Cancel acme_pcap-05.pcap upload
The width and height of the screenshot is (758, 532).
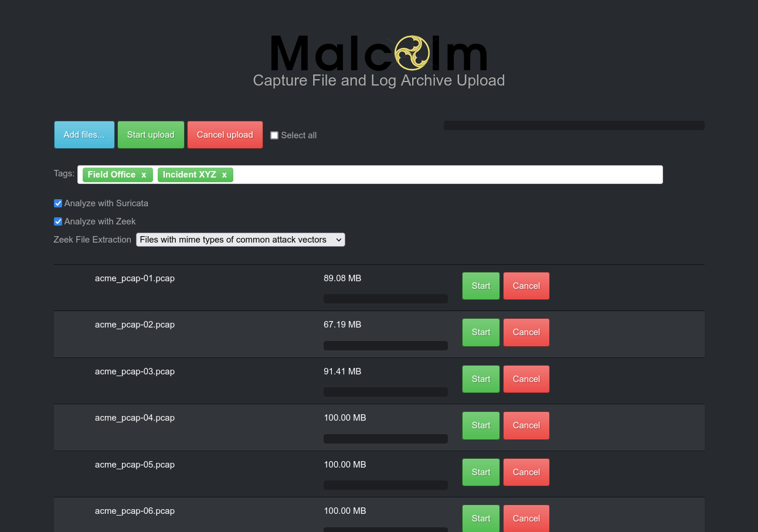[526, 472]
